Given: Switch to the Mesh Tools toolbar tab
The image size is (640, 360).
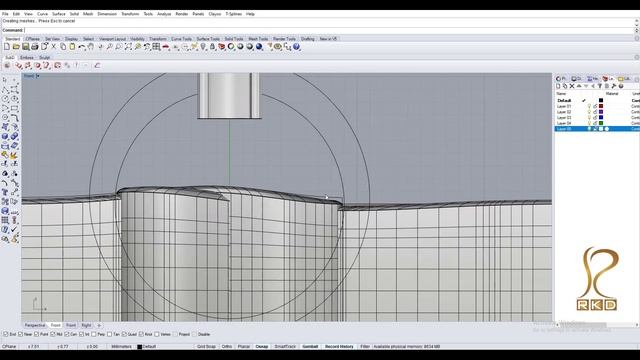Looking at the screenshot, I should (x=258, y=39).
